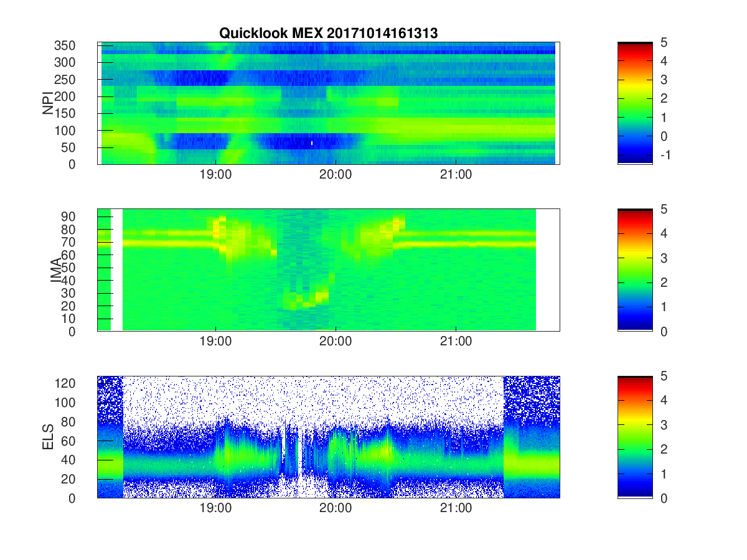747x560 pixels.
Task: Click the 21:00 time label under the IMA panel
Action: (x=456, y=342)
